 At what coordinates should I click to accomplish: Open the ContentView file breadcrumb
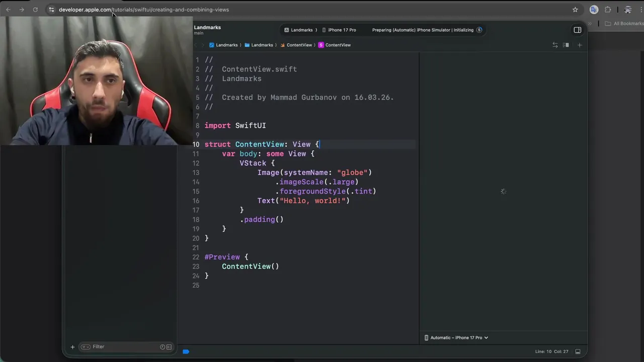pyautogui.click(x=296, y=45)
